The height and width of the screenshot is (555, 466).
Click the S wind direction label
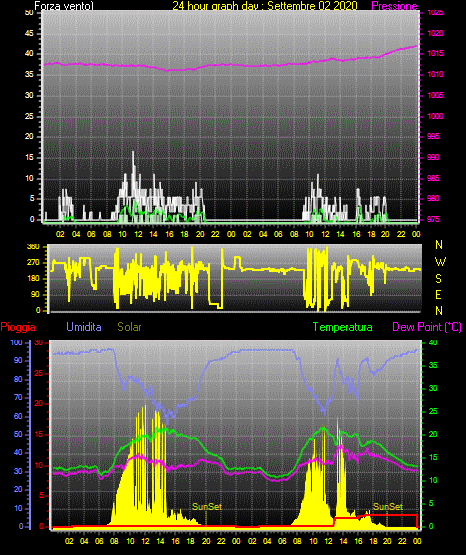438,279
